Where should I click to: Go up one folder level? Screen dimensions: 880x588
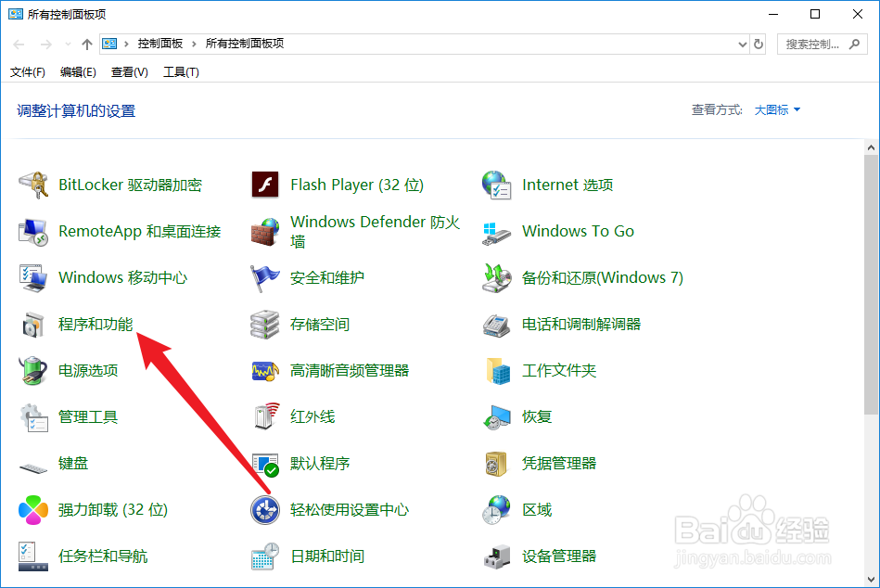click(86, 45)
